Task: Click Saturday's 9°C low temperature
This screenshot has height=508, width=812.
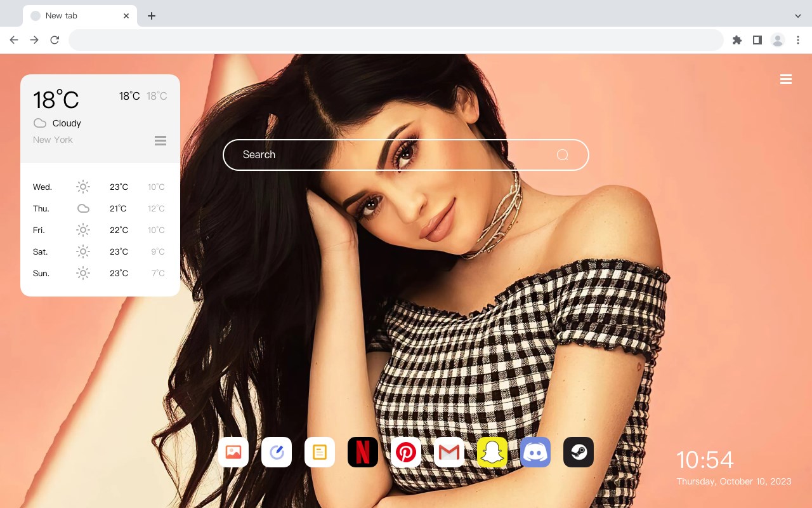Action: 158,251
